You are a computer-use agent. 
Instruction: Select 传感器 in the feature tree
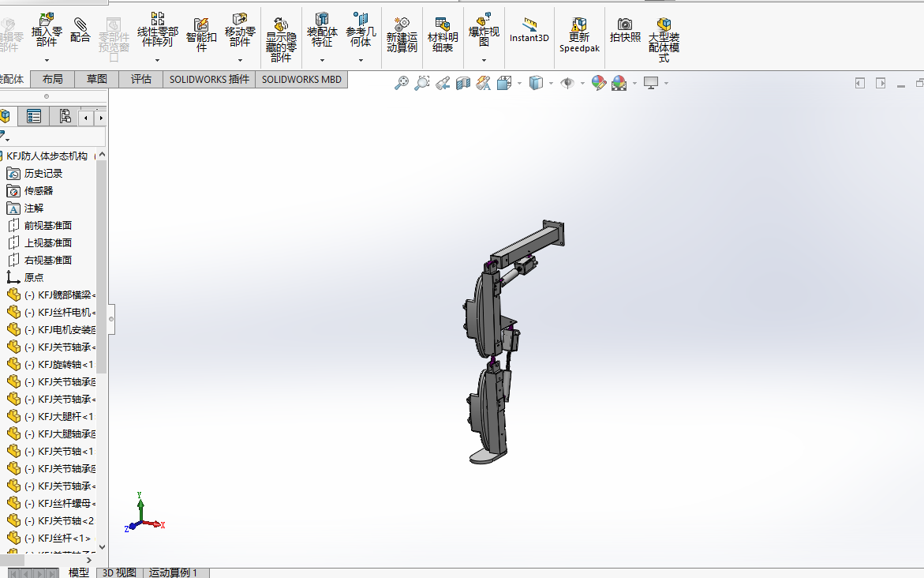(39, 190)
